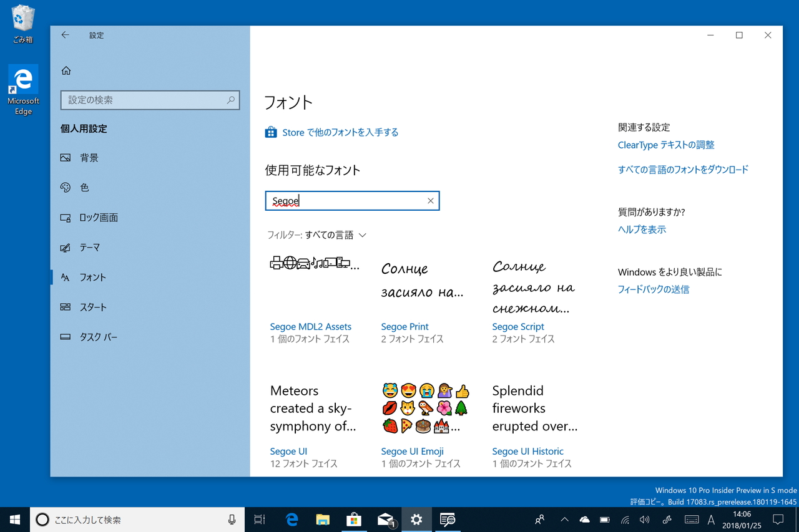Viewport: 799px width, 532px height.
Task: Select 色 in the settings sidebar
Action: 84,188
